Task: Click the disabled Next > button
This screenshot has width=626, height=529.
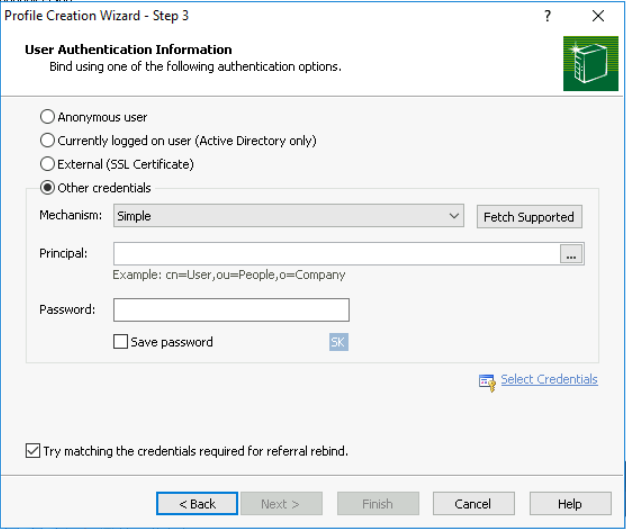Action: click(x=281, y=503)
